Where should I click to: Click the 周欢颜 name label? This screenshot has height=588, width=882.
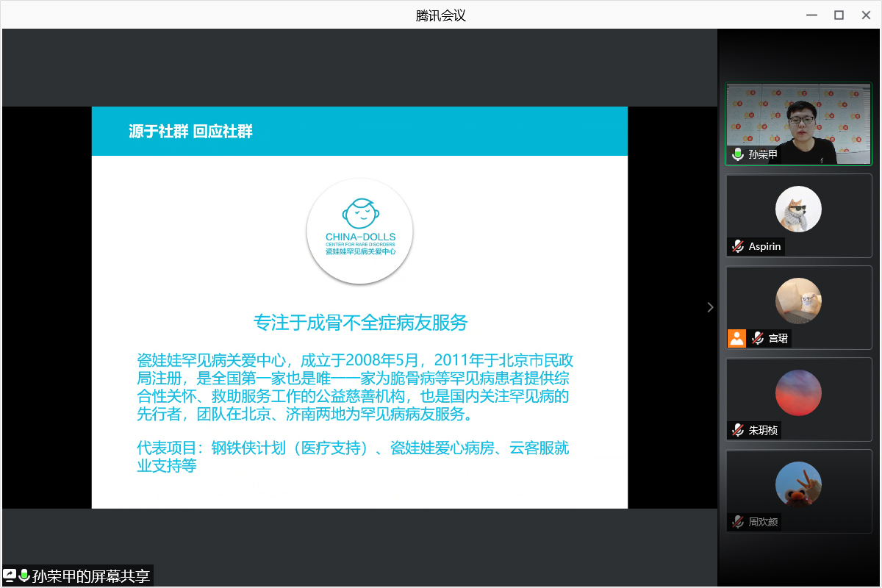coord(763,522)
